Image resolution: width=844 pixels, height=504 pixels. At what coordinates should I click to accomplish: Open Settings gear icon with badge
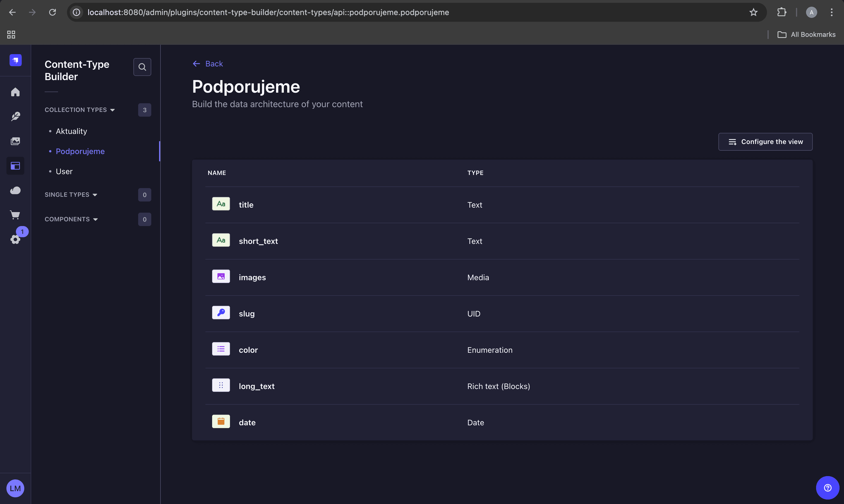click(x=15, y=239)
